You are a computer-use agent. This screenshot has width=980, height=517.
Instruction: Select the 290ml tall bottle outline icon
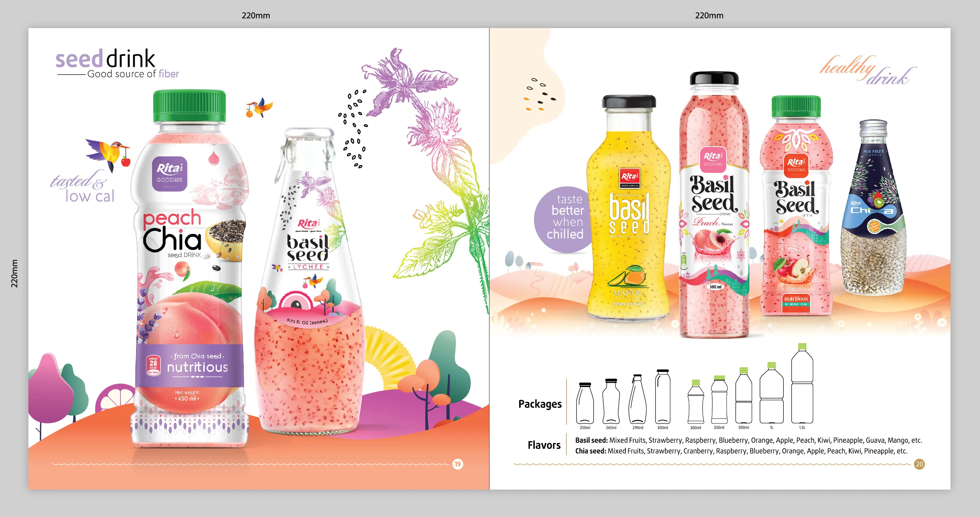tap(637, 400)
